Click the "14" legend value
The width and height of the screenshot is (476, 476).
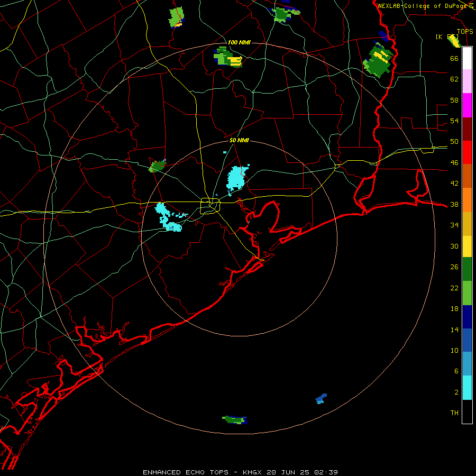point(454,329)
